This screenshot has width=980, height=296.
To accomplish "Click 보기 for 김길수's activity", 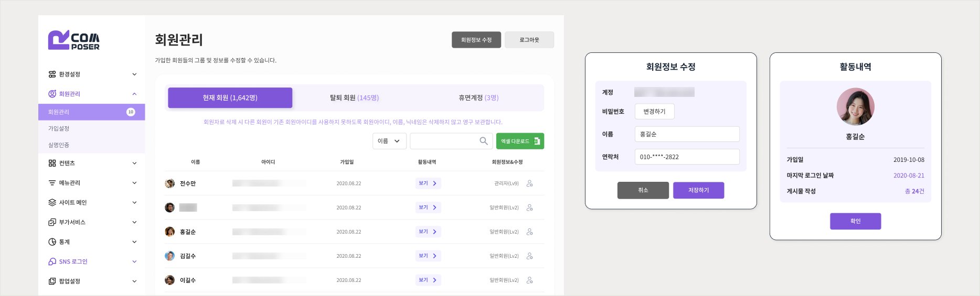I will [x=428, y=256].
